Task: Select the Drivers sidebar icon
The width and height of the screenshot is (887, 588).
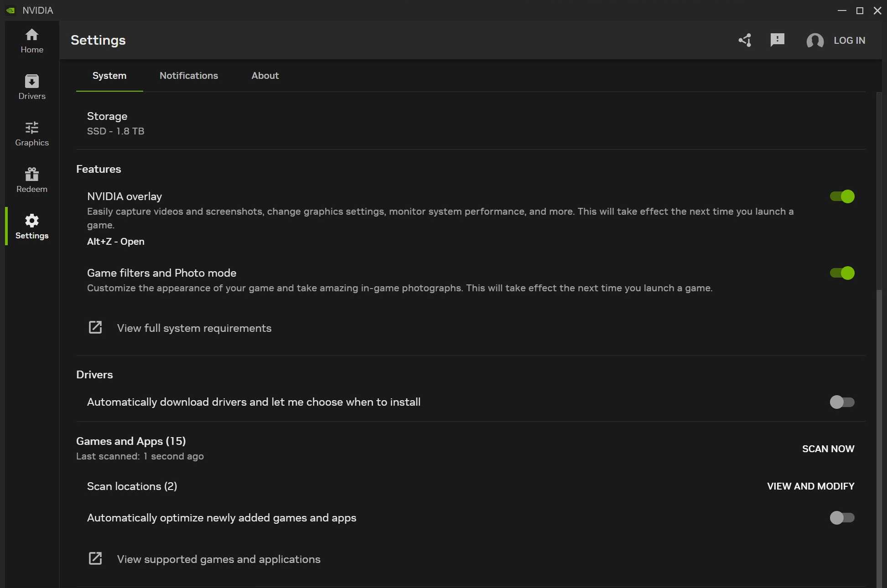Action: click(31, 88)
